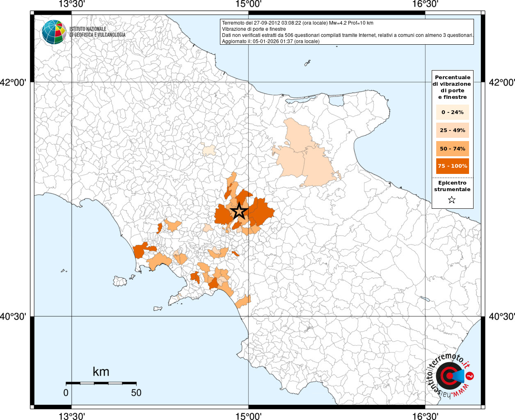
Task: Click the small pale municipality north of epicenter
Action: click(209, 150)
